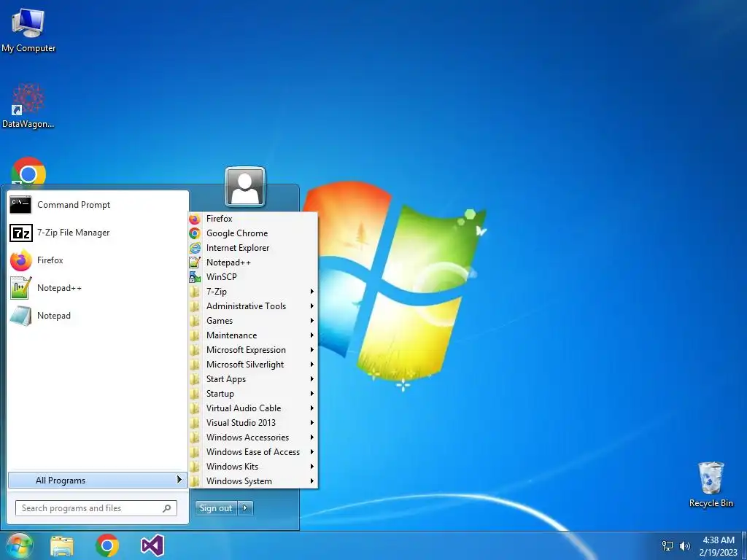This screenshot has height=560, width=747.
Task: Open the arrow next to Sign out
Action: pos(245,508)
